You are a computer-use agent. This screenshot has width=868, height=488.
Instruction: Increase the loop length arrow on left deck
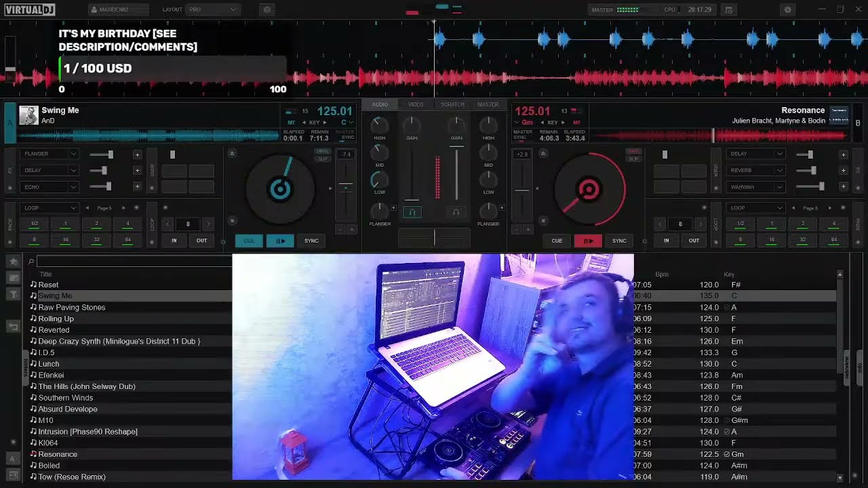[x=208, y=224]
